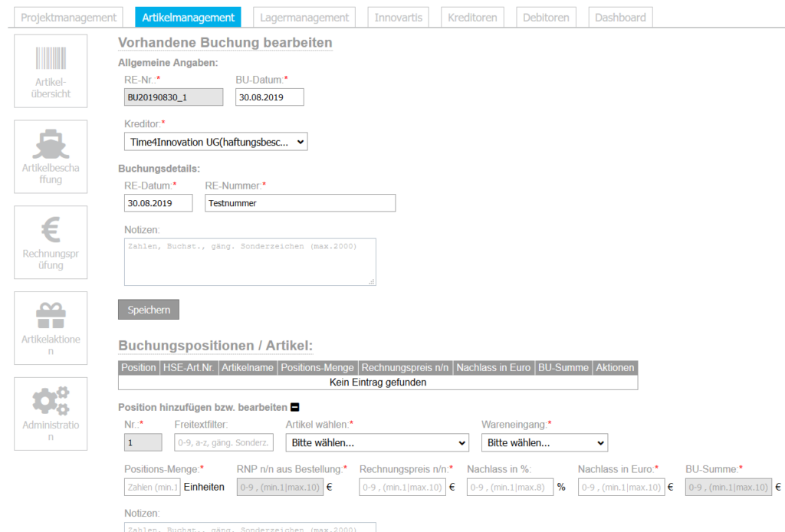Click into the BU-Datum field

pyautogui.click(x=269, y=97)
